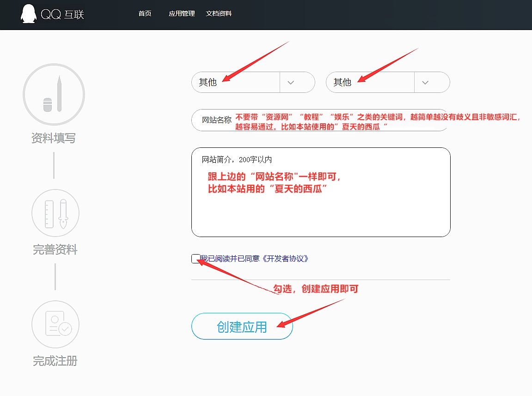
Task: Click the 创建应用 button
Action: pos(242,326)
